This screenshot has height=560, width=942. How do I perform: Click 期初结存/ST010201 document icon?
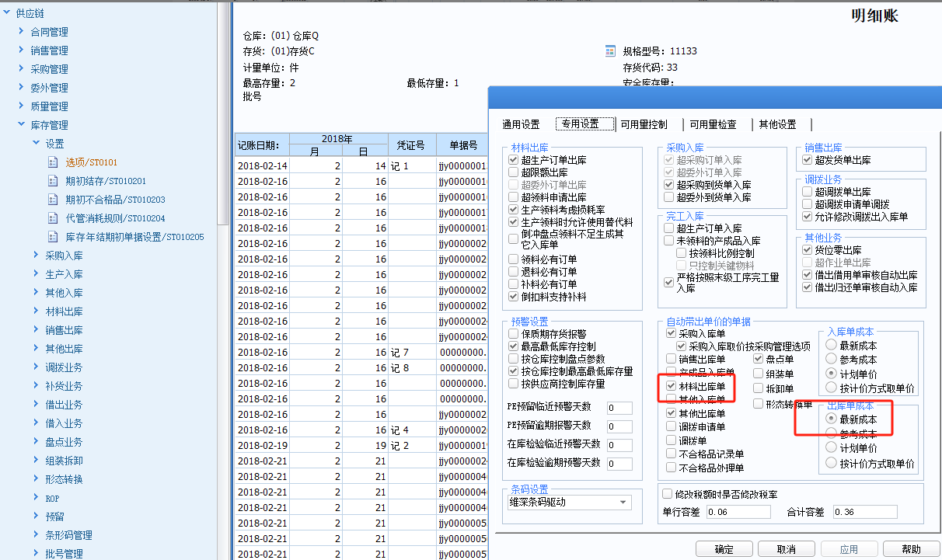click(x=53, y=181)
